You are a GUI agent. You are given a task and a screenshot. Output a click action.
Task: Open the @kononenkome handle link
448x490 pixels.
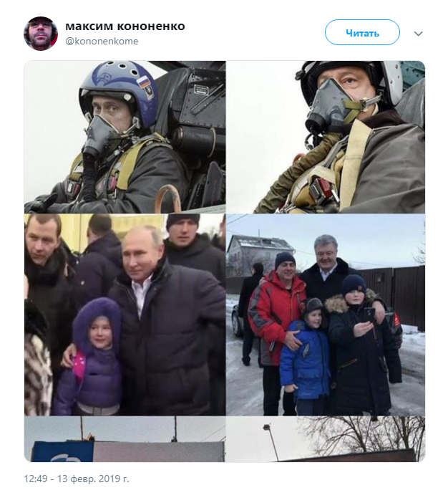click(x=102, y=42)
